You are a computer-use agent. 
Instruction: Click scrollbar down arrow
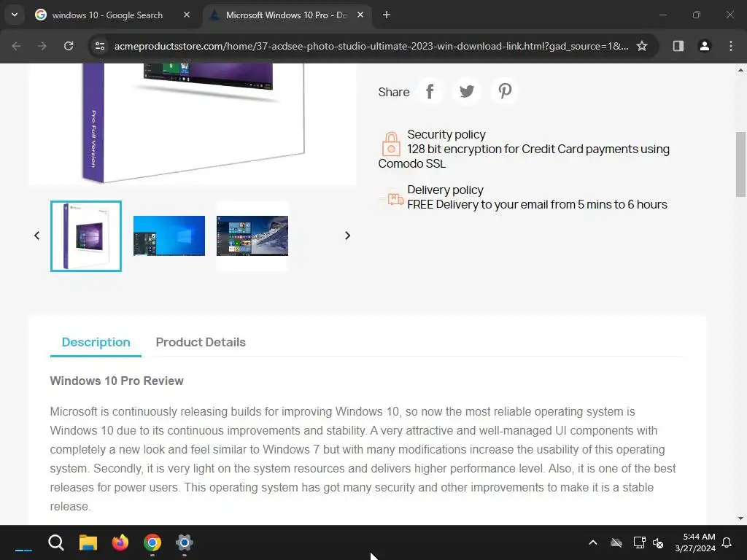(740, 518)
